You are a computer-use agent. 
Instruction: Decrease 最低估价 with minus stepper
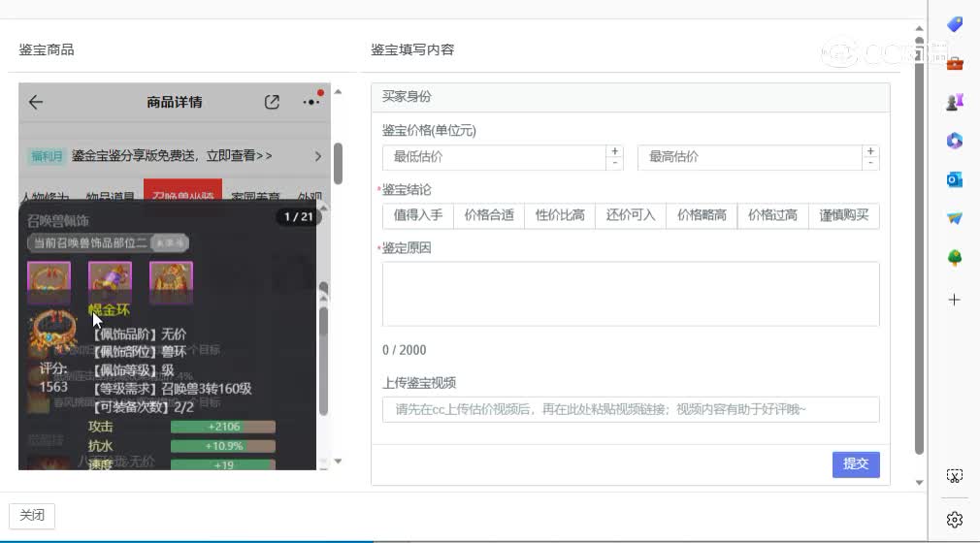(615, 163)
